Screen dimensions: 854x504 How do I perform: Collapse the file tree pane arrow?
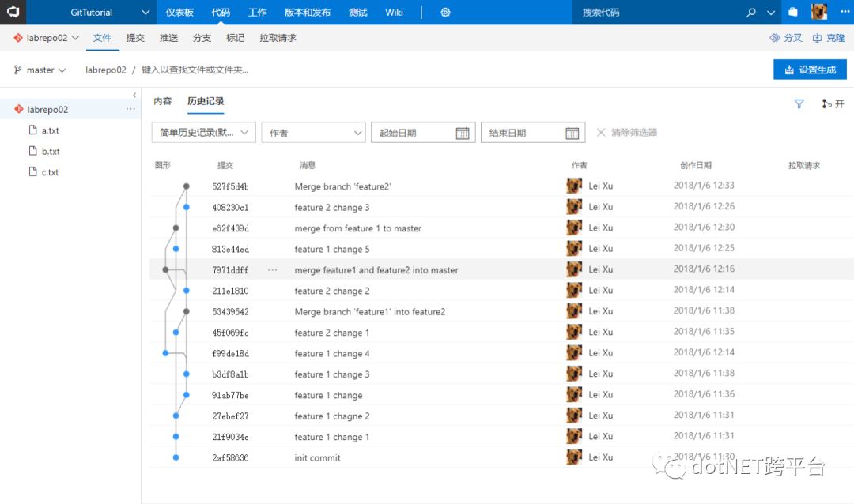point(134,96)
